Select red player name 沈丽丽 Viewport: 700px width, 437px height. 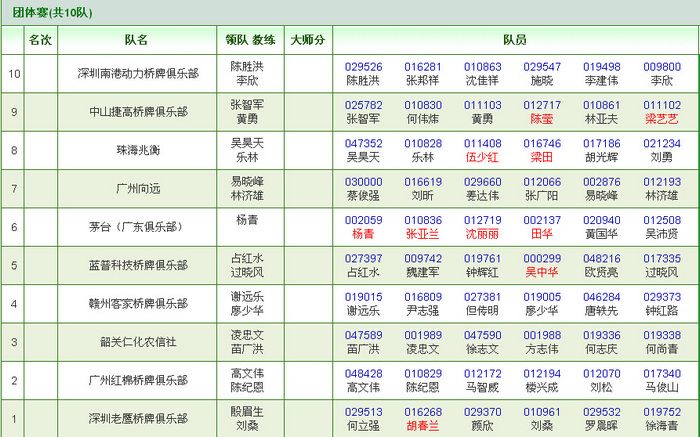pos(482,234)
